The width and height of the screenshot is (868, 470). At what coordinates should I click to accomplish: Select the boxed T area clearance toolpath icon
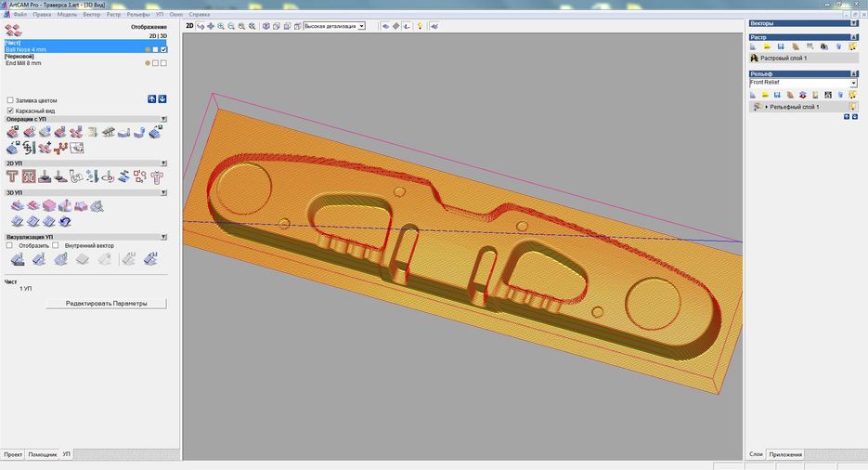(29, 176)
